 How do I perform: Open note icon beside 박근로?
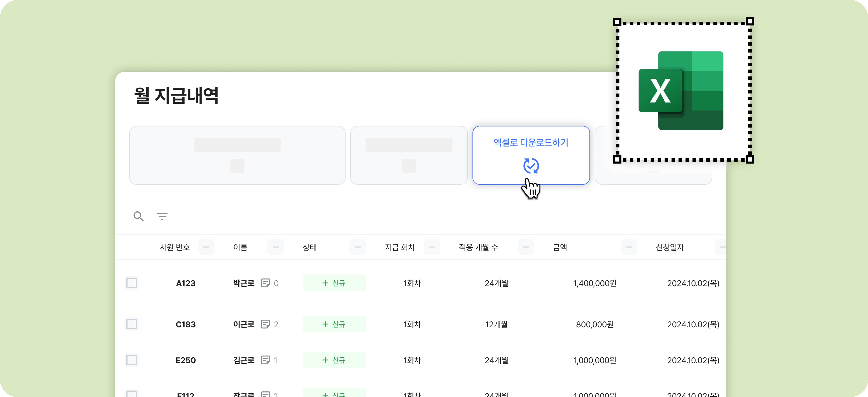pyautogui.click(x=266, y=283)
